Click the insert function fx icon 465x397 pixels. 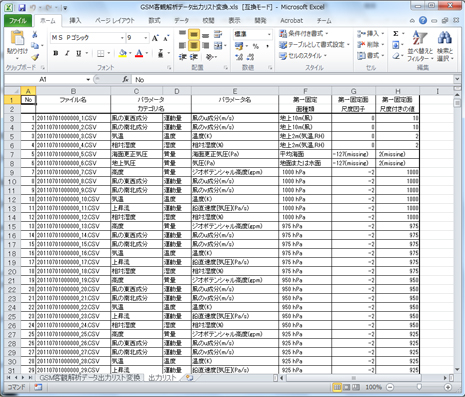[x=125, y=79]
